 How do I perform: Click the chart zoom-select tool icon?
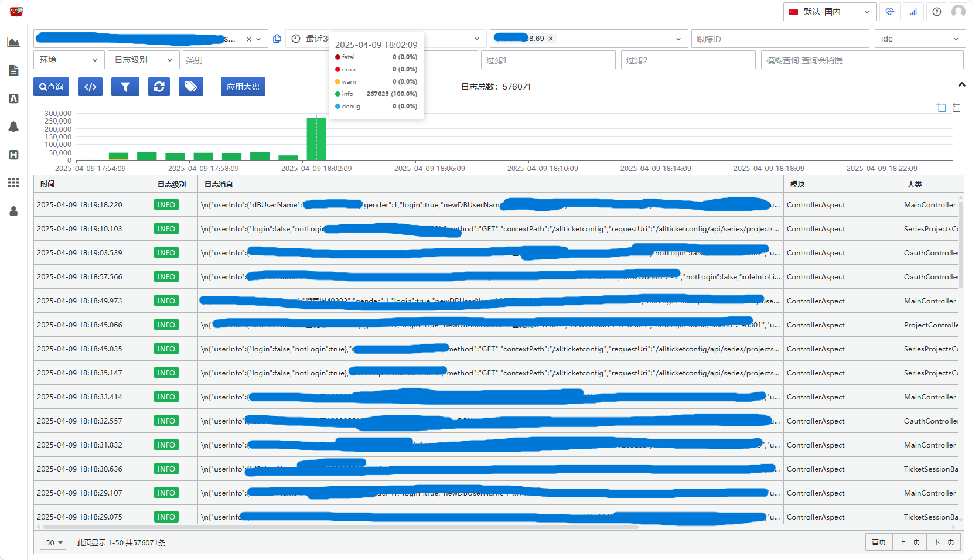tap(941, 107)
